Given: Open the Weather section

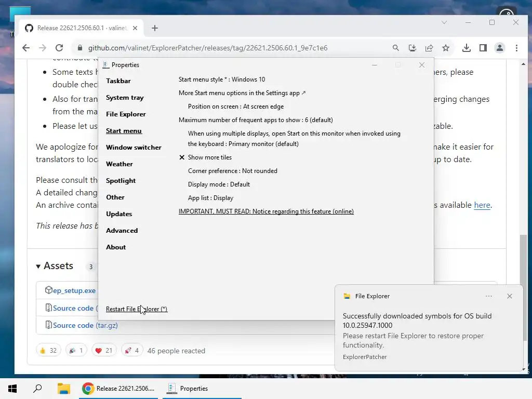Looking at the screenshot, I should [119, 164].
